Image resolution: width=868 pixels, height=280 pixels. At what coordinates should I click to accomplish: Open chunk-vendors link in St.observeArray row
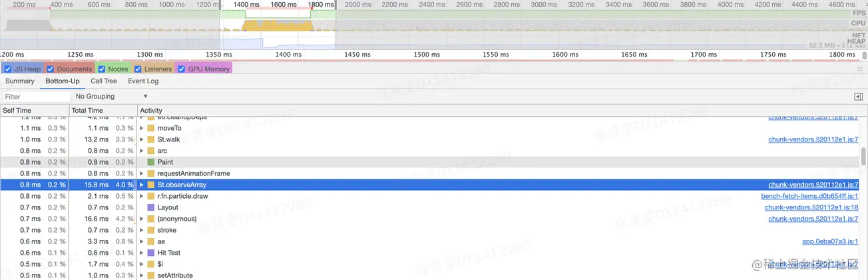pos(813,185)
